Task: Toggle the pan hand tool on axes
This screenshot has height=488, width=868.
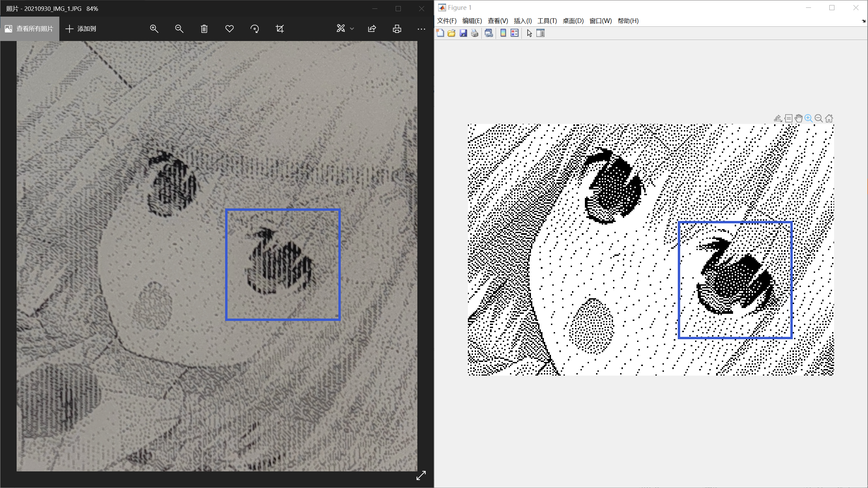Action: pos(798,118)
